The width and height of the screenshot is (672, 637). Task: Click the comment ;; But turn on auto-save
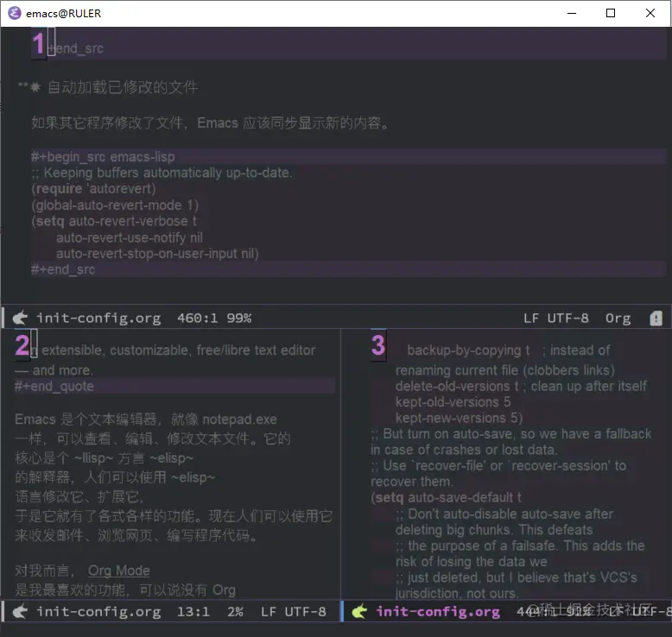click(x=511, y=434)
